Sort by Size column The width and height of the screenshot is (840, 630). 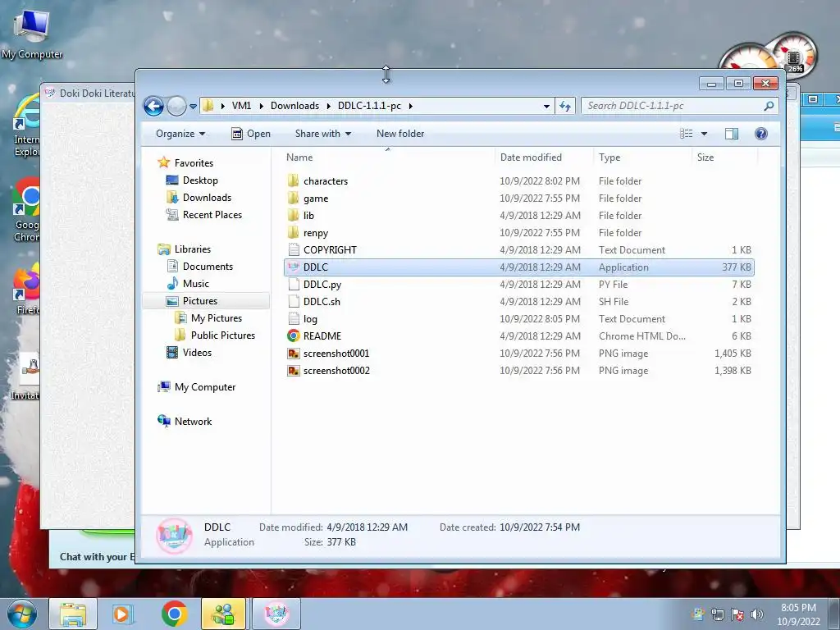724,157
